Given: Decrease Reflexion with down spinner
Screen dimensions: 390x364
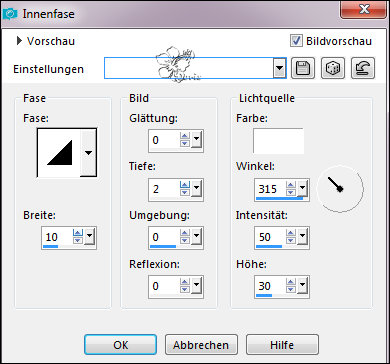Looking at the screenshot, I should point(185,290).
